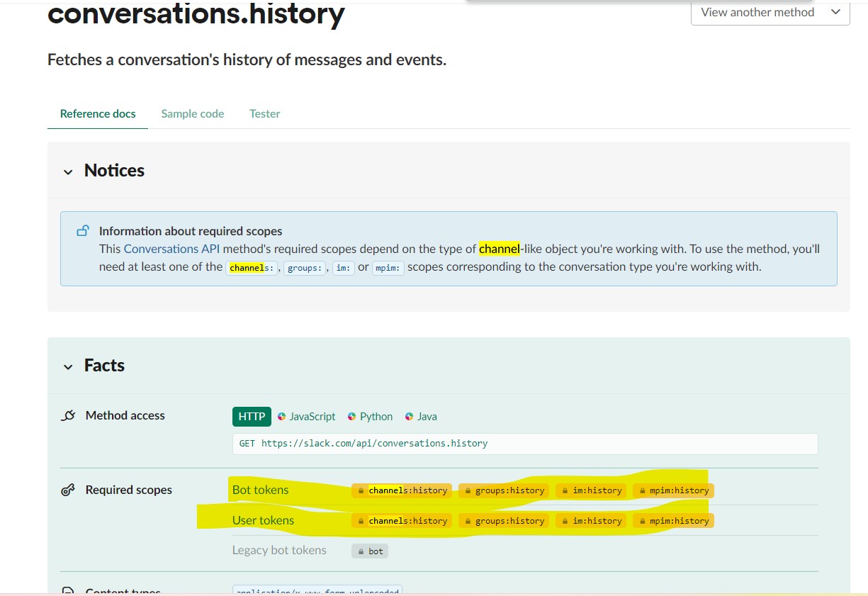Collapse the Facts section chevron
The image size is (868, 596).
(x=68, y=366)
